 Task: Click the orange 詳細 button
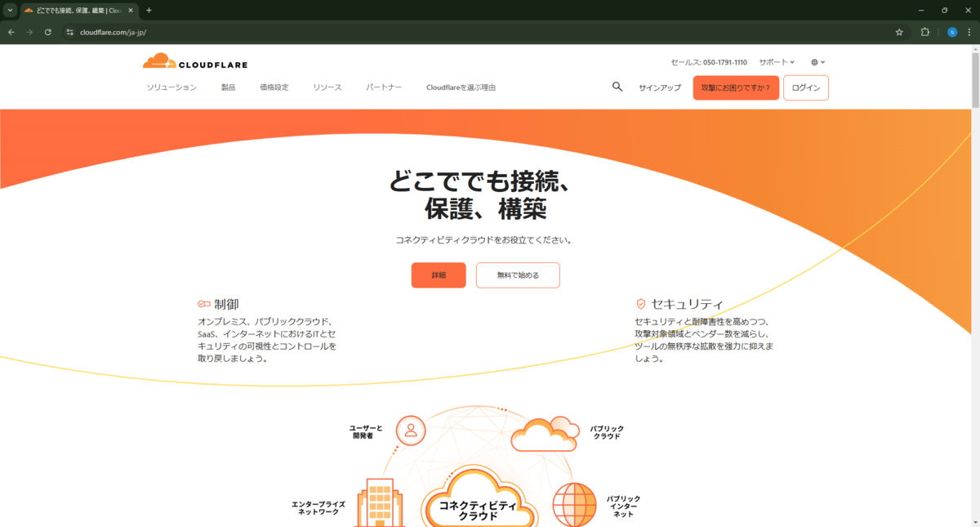(439, 275)
